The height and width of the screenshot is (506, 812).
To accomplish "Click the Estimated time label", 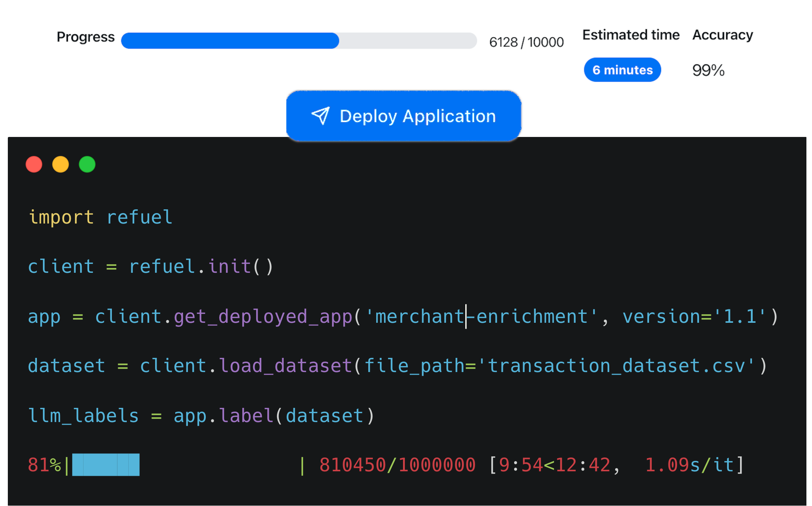I will [631, 35].
